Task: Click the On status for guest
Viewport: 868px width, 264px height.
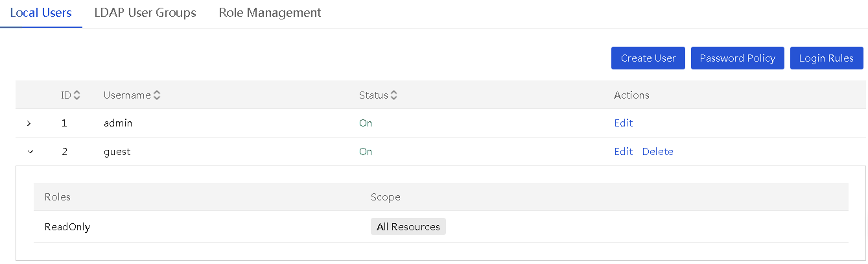Action: (366, 152)
